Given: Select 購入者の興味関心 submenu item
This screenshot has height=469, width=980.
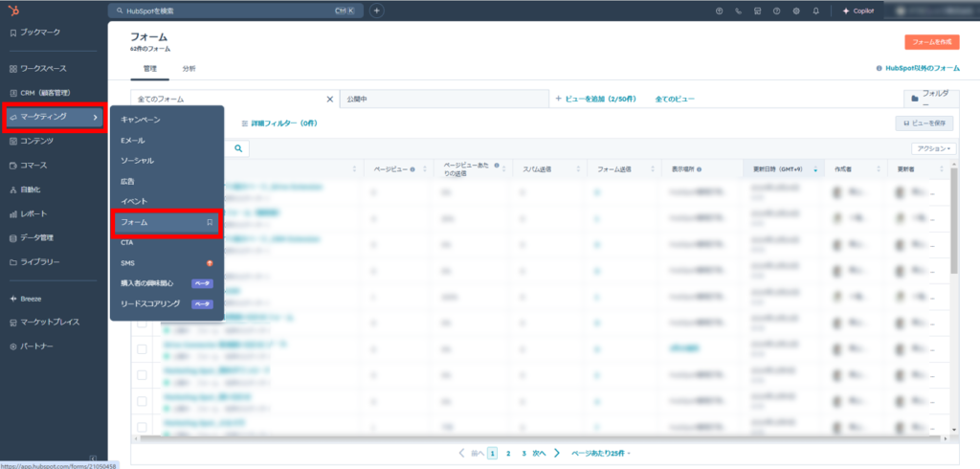Looking at the screenshot, I should point(146,283).
